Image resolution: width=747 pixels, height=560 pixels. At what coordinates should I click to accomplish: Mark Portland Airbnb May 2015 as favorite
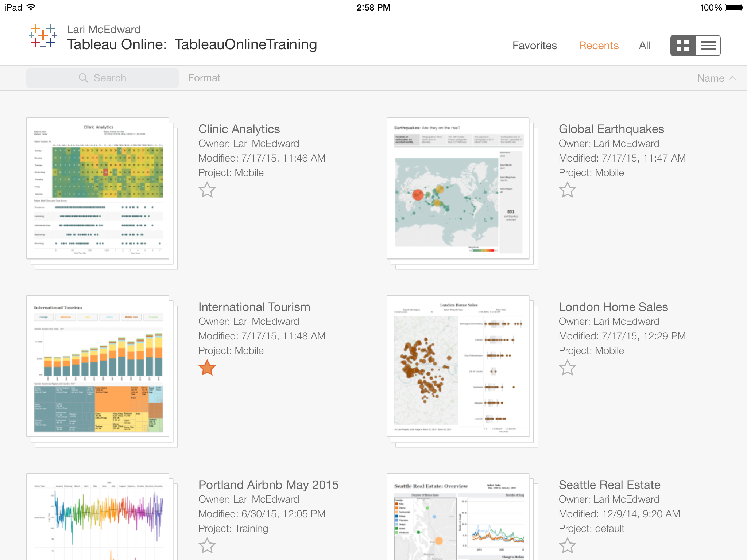coord(207,545)
